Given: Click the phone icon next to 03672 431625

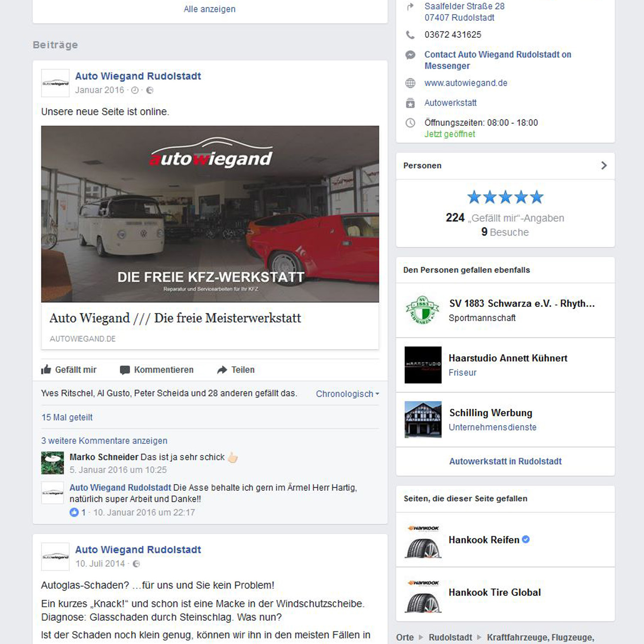Looking at the screenshot, I should pos(410,35).
